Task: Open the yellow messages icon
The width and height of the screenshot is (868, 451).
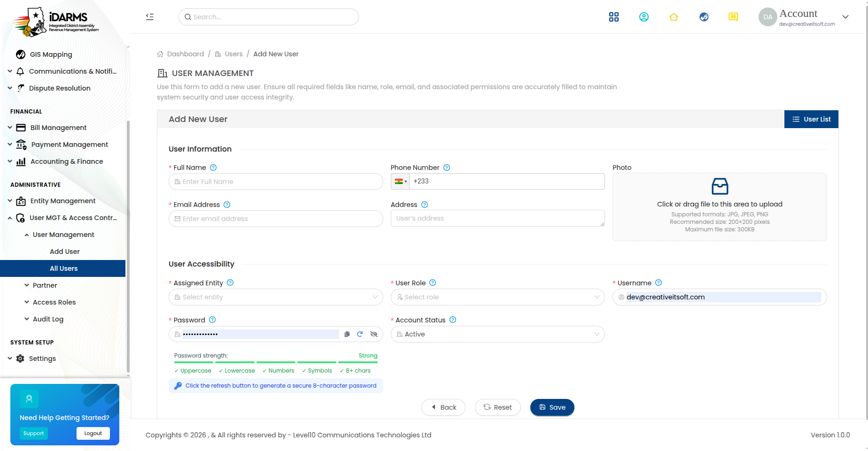Action: click(733, 17)
